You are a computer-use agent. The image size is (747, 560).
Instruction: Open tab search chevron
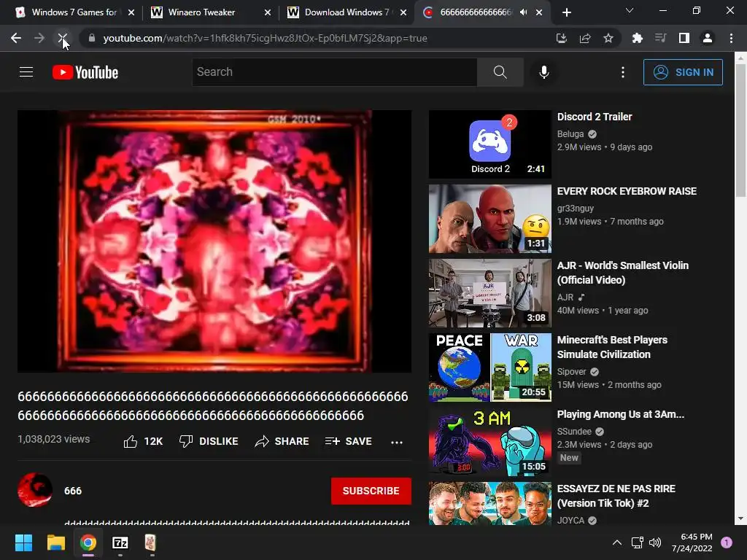tap(630, 10)
